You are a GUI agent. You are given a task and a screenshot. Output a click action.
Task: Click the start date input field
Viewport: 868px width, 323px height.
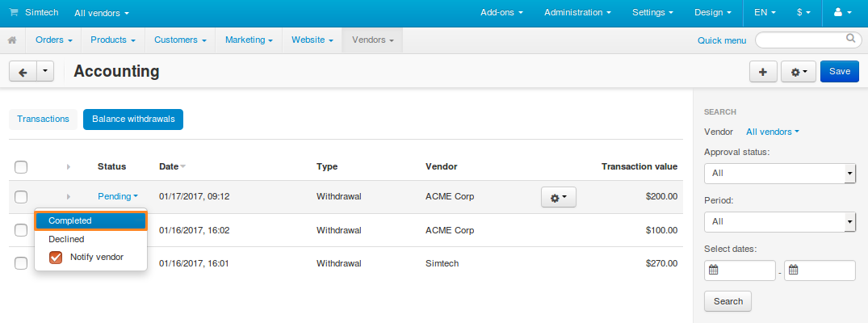click(740, 271)
